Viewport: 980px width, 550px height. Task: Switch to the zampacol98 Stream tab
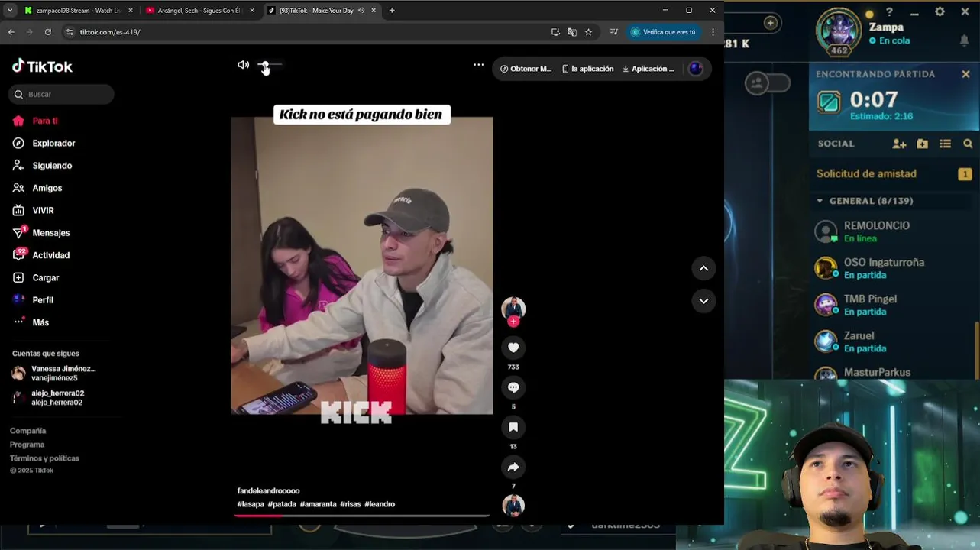(x=77, y=11)
